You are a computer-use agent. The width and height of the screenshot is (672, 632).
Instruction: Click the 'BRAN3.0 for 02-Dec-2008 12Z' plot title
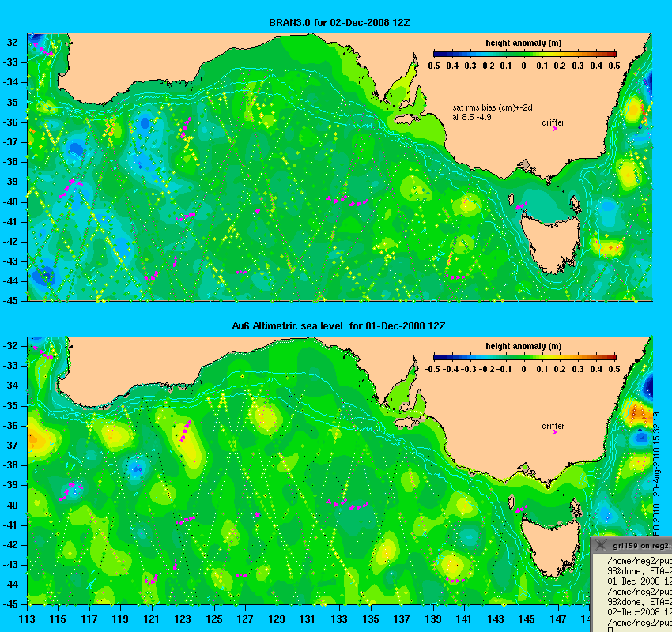pos(339,23)
